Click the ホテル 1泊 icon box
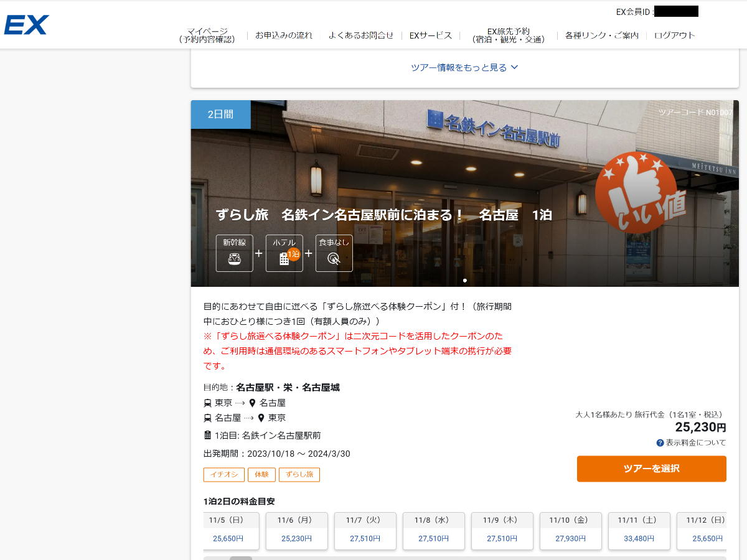The image size is (747, 560). (x=284, y=253)
